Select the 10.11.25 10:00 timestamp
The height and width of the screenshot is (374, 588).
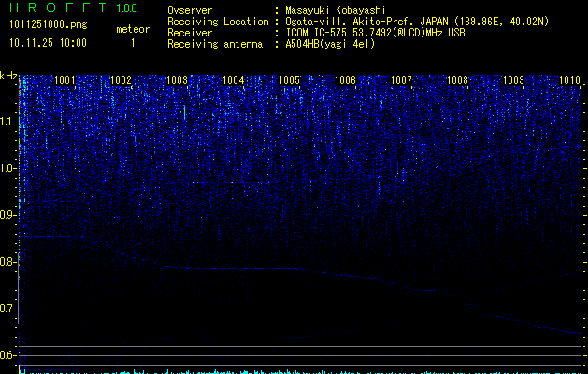pyautogui.click(x=47, y=43)
